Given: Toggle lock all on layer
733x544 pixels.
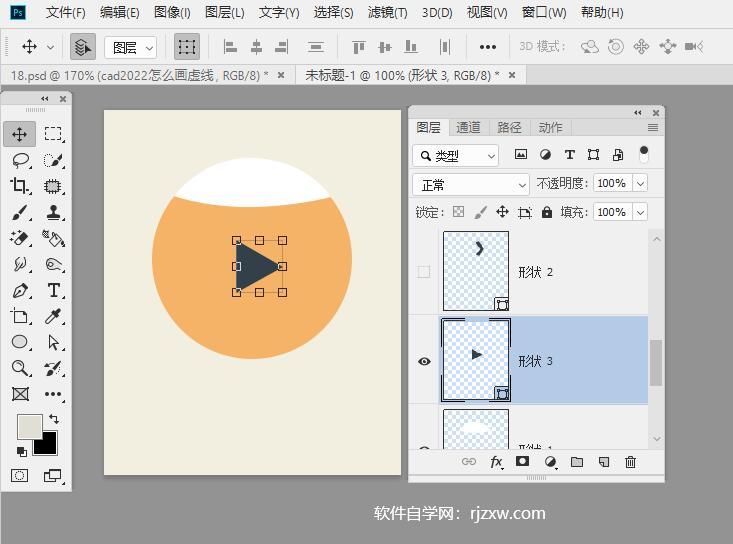Looking at the screenshot, I should (547, 212).
